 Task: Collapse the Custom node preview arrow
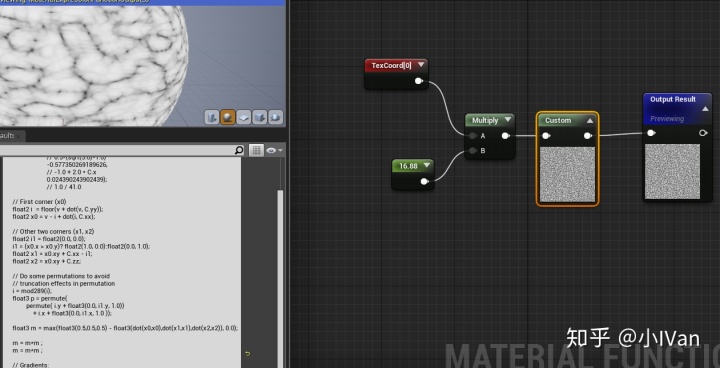[590, 120]
